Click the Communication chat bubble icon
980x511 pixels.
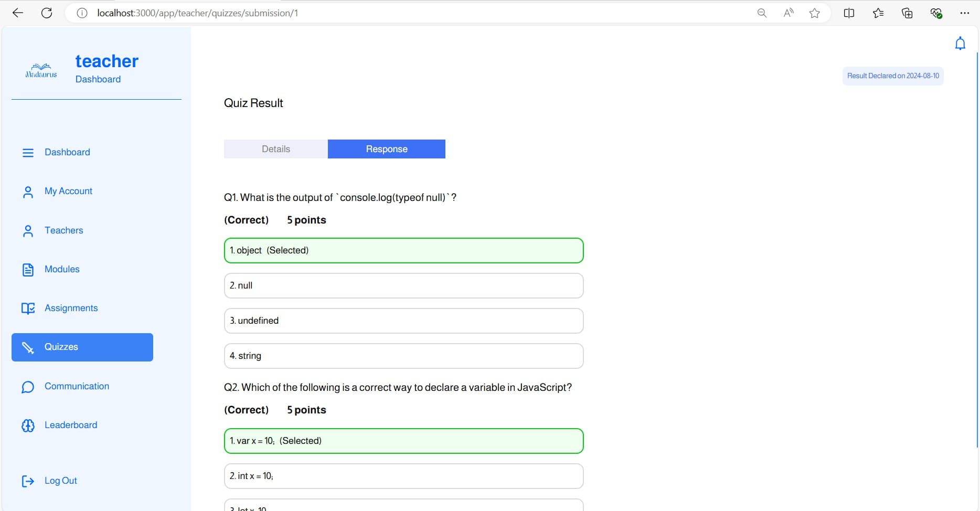(x=28, y=387)
